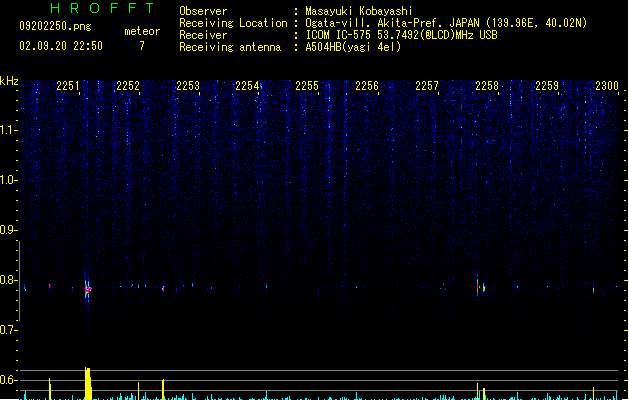Click the 1.0 kHz axis label
Viewport: 629px width, 400px height.
[8, 180]
